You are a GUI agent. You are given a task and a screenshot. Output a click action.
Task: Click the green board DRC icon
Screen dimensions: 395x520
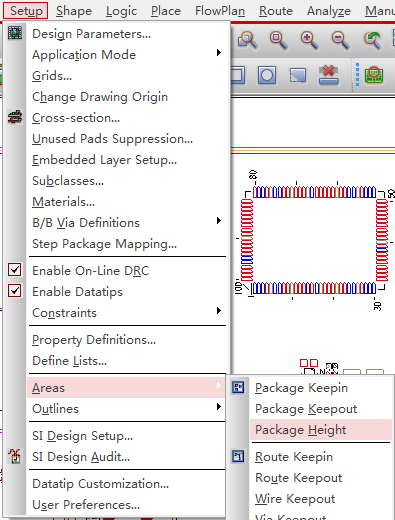374,75
